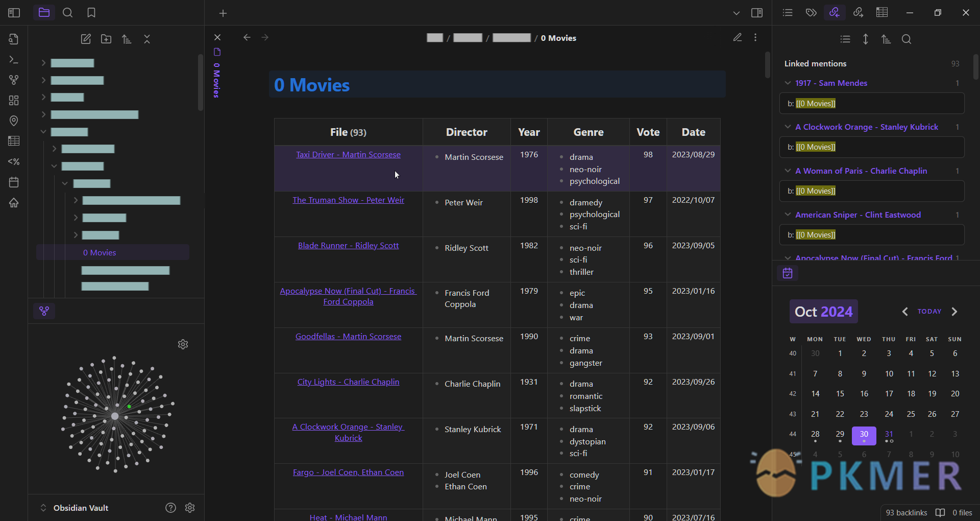Open local graph settings gear
Screen dimensions: 980x521
183,344
